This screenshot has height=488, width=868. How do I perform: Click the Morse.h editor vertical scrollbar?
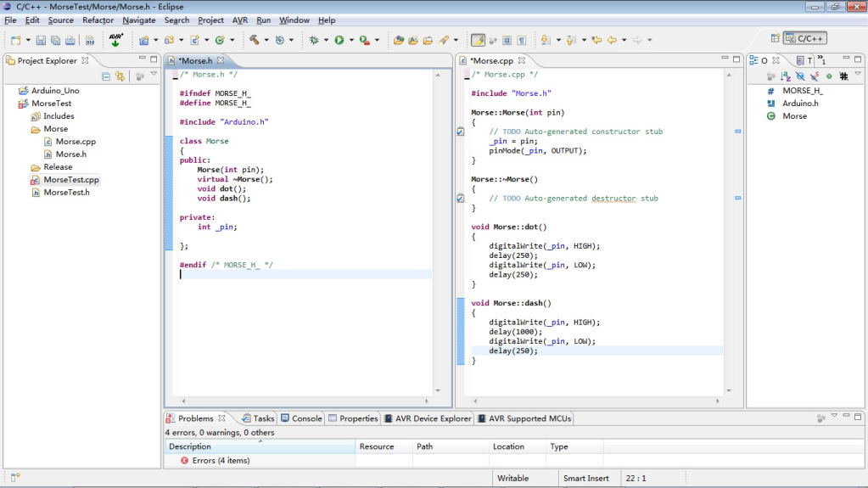coord(439,229)
